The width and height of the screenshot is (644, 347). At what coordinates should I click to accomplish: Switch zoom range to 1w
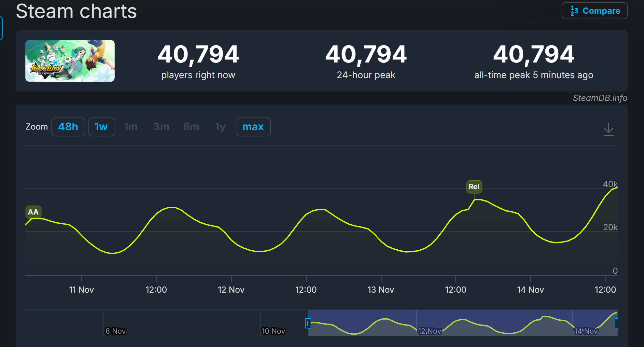tap(101, 127)
